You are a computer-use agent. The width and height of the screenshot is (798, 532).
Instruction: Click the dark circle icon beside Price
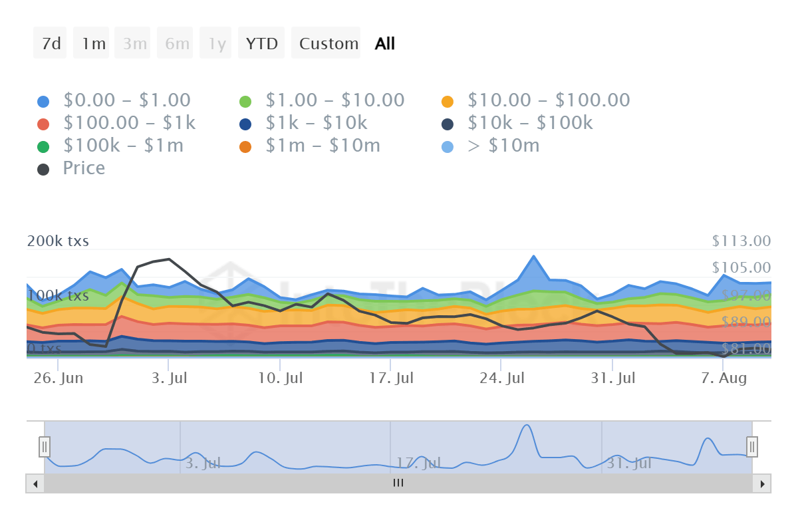pos(43,168)
